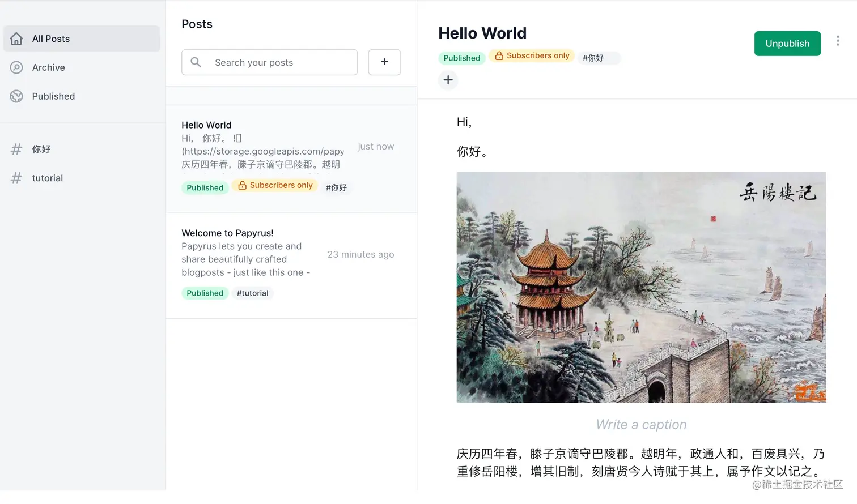Click the home icon beside All Posts

[x=16, y=39]
